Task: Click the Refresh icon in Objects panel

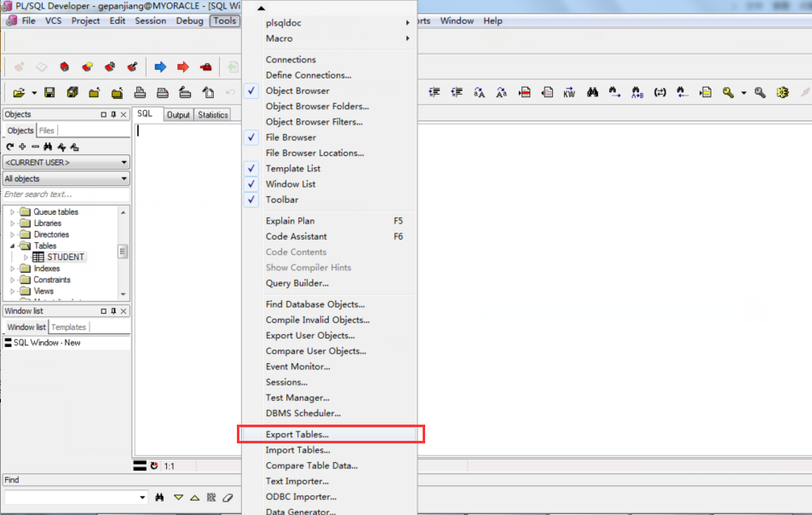Action: (9, 147)
